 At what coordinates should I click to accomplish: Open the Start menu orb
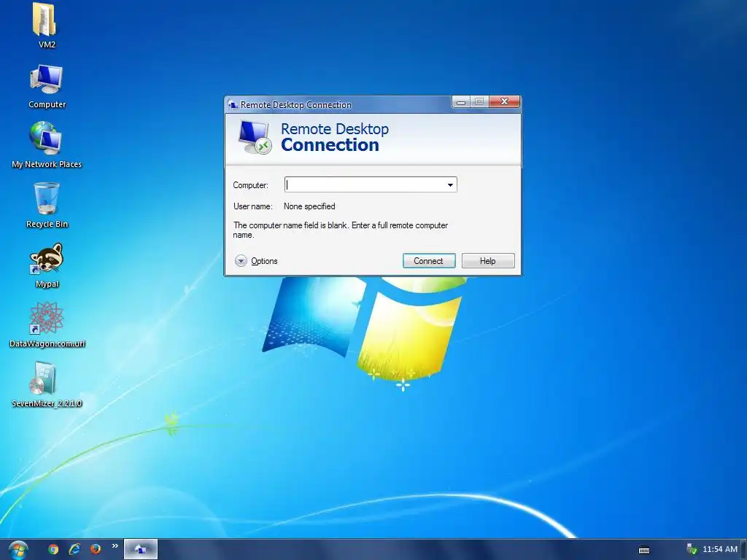pyautogui.click(x=18, y=550)
